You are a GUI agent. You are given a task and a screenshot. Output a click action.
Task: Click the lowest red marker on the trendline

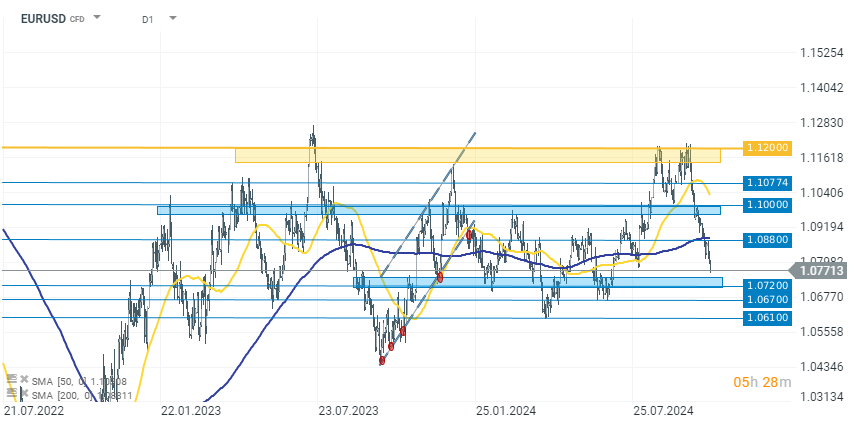tap(382, 360)
